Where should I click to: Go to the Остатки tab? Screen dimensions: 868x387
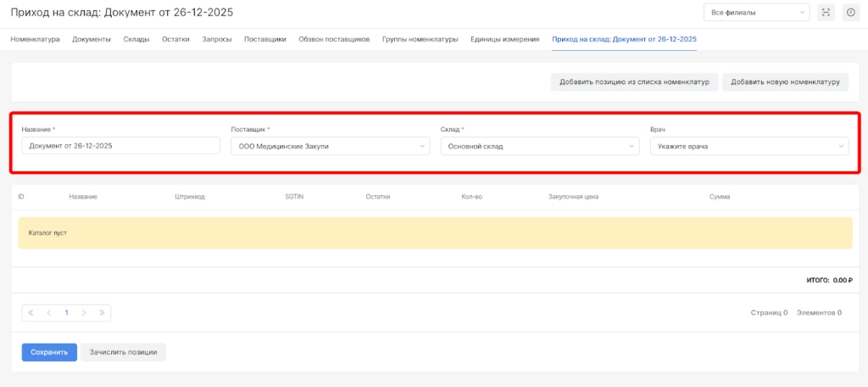click(x=175, y=39)
